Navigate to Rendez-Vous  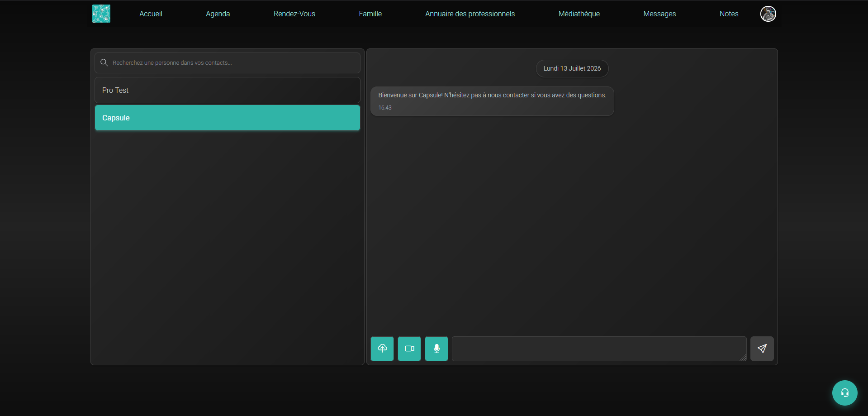point(294,14)
